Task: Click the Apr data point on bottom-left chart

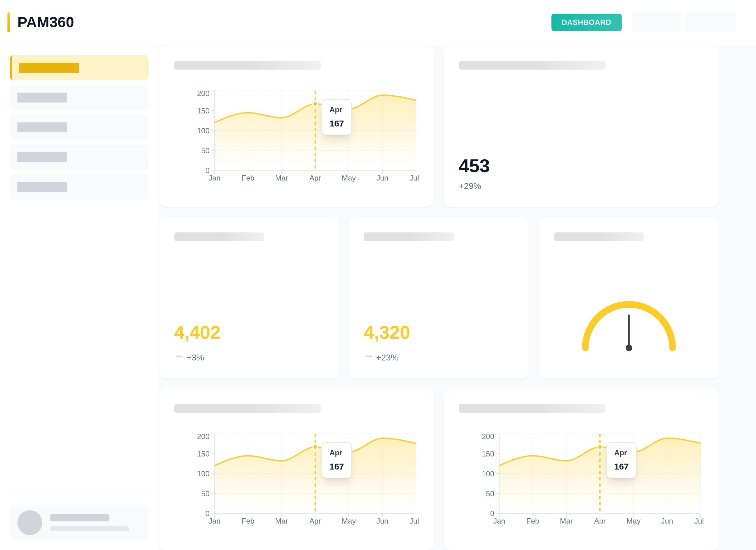Action: [x=315, y=447]
